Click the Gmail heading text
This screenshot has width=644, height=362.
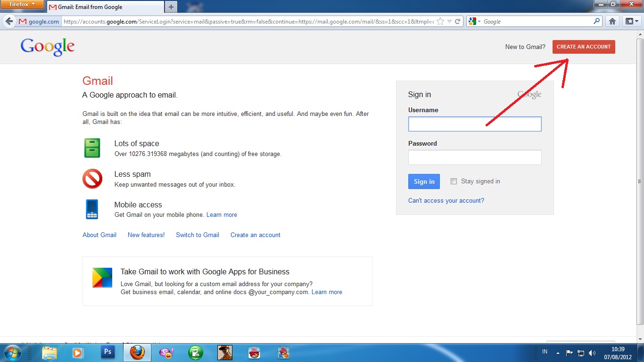pos(98,81)
